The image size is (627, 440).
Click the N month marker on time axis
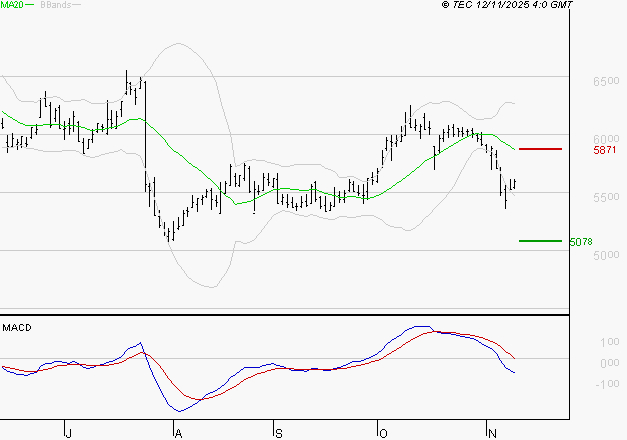click(x=492, y=433)
